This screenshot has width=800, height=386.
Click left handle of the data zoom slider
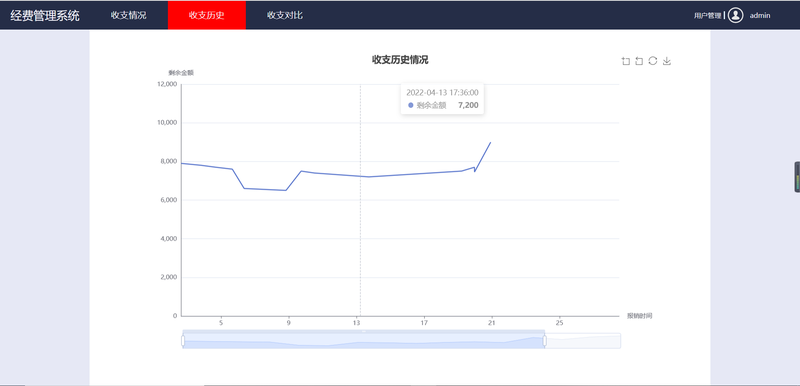click(x=183, y=341)
